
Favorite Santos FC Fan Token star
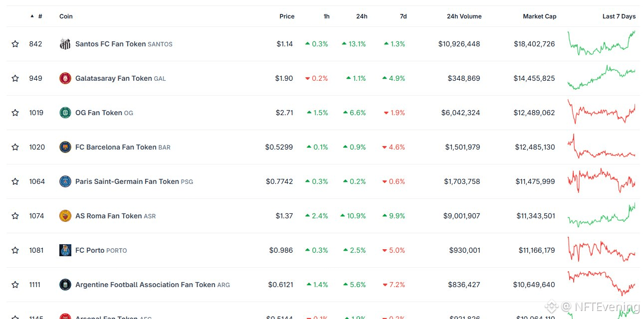15,44
